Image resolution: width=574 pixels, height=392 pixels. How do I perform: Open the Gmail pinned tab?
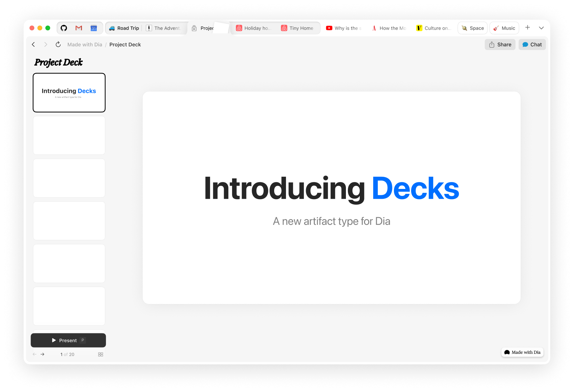[79, 28]
